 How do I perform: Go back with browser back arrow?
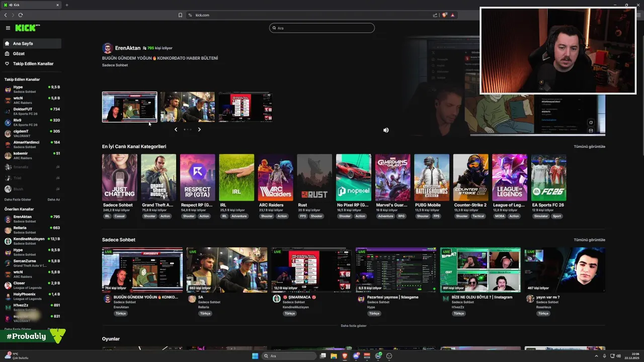pyautogui.click(x=6, y=15)
